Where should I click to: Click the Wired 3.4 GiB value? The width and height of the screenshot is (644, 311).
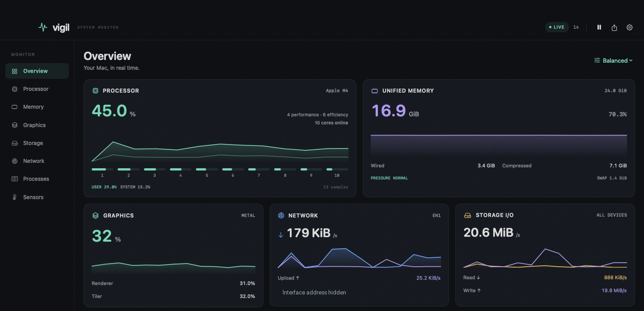[x=486, y=166]
